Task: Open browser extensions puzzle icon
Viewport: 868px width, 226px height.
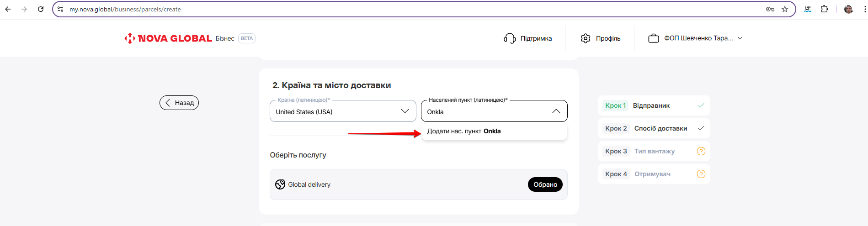Action: coord(824,9)
